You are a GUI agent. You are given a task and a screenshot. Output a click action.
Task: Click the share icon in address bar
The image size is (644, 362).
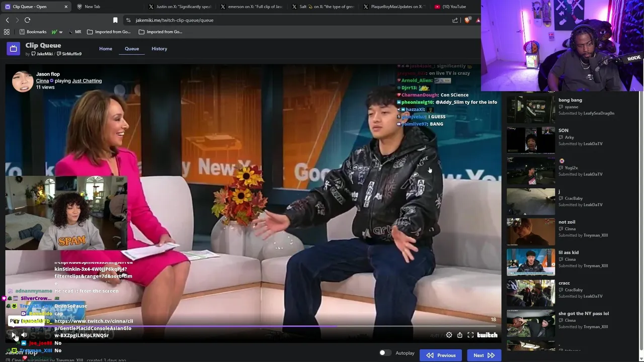[x=455, y=20]
